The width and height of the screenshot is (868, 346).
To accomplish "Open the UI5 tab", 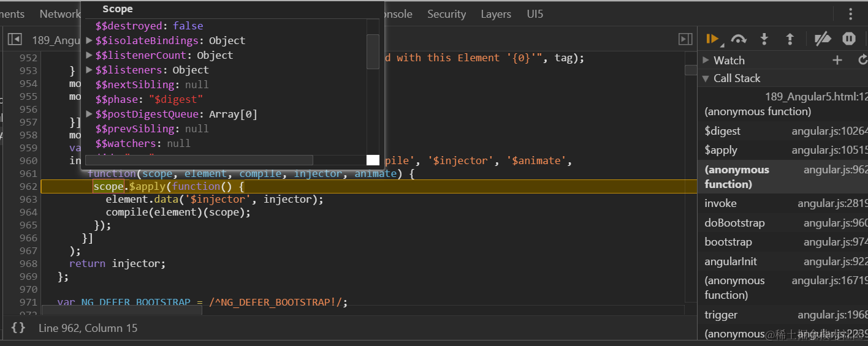I will pyautogui.click(x=535, y=14).
